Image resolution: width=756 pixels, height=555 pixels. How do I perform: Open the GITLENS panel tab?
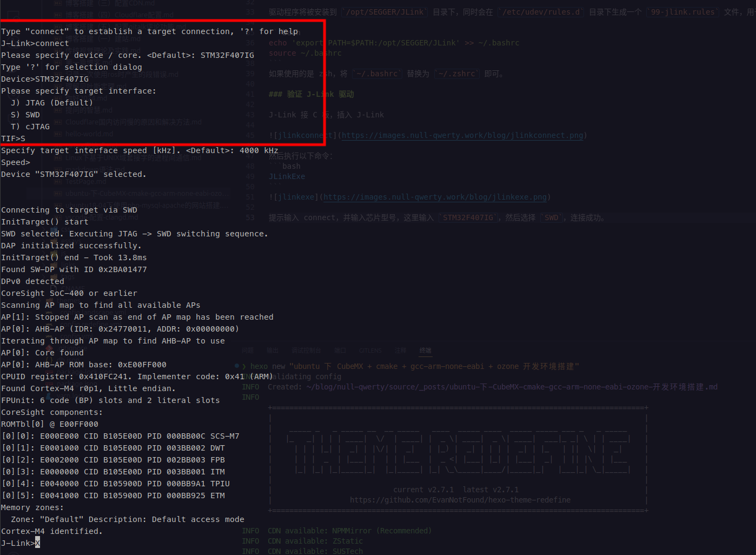pyautogui.click(x=370, y=351)
